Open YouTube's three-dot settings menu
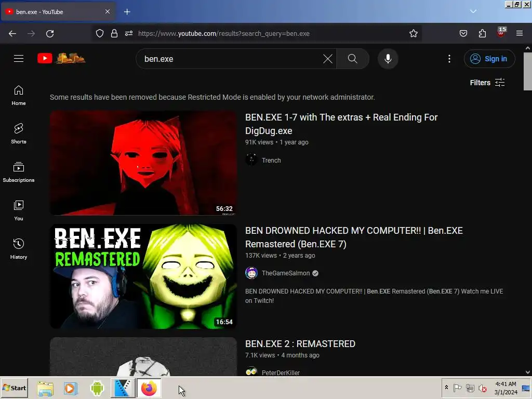 coord(449,59)
